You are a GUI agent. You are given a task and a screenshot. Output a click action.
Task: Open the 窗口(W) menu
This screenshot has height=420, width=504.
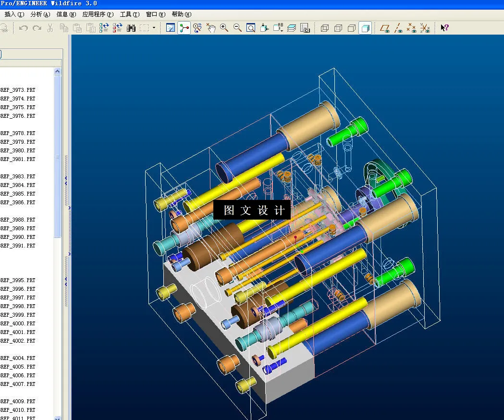(x=156, y=14)
